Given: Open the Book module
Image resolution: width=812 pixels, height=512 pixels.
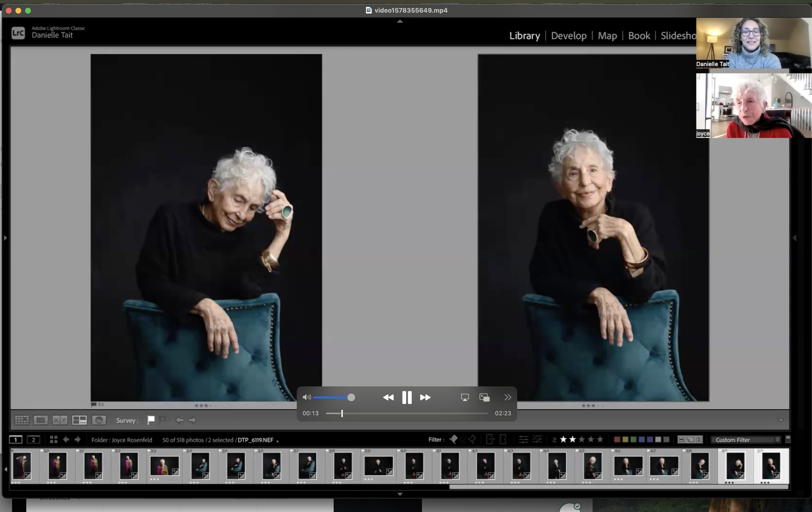Looking at the screenshot, I should (x=639, y=35).
